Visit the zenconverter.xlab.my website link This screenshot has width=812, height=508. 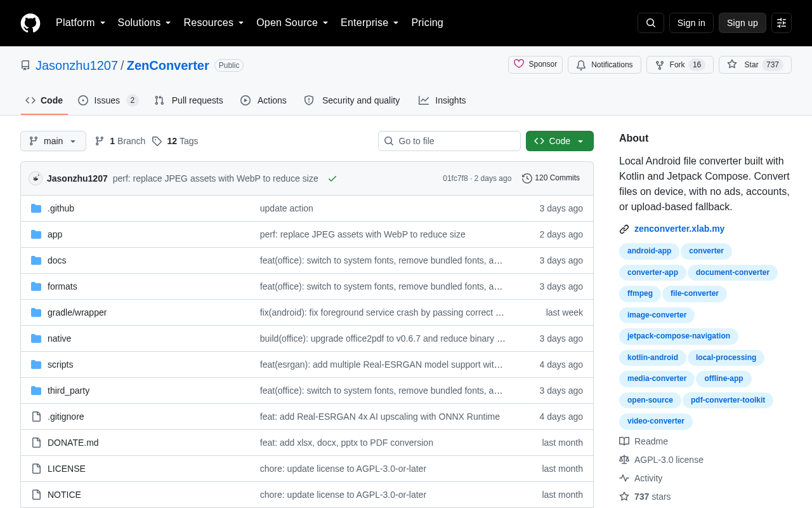tap(679, 229)
